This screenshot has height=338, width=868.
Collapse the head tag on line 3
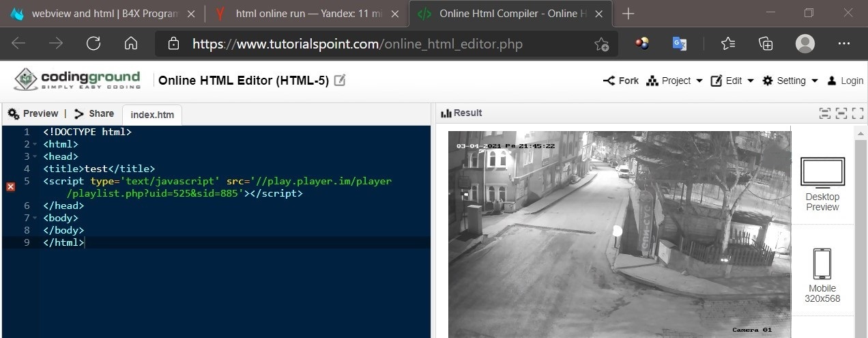34,156
